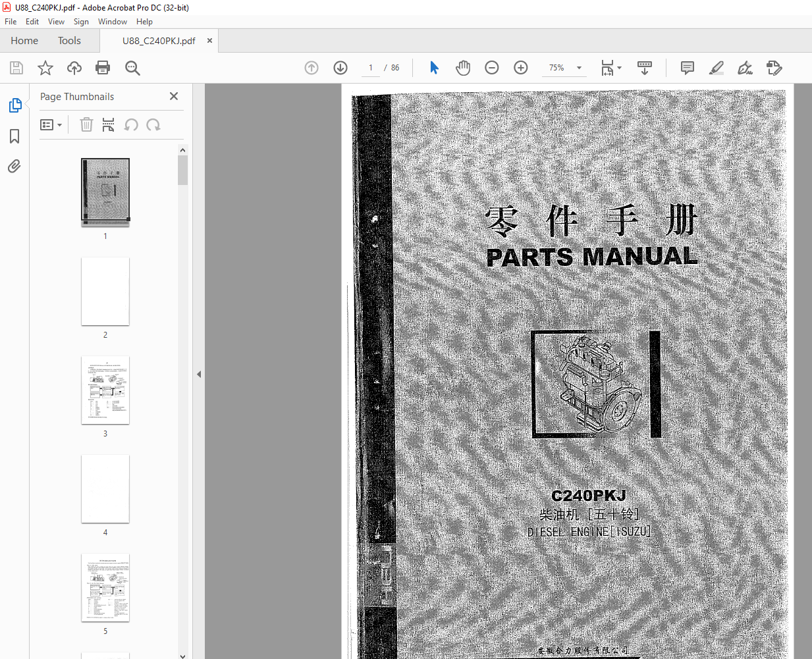Open the Sign menu

pyautogui.click(x=81, y=22)
